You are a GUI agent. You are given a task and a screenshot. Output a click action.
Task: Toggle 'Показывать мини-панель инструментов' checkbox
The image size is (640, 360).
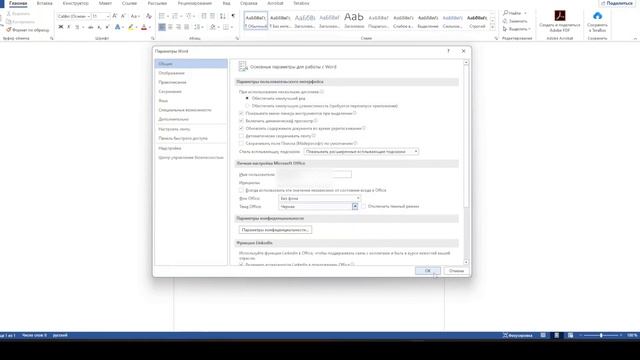241,113
